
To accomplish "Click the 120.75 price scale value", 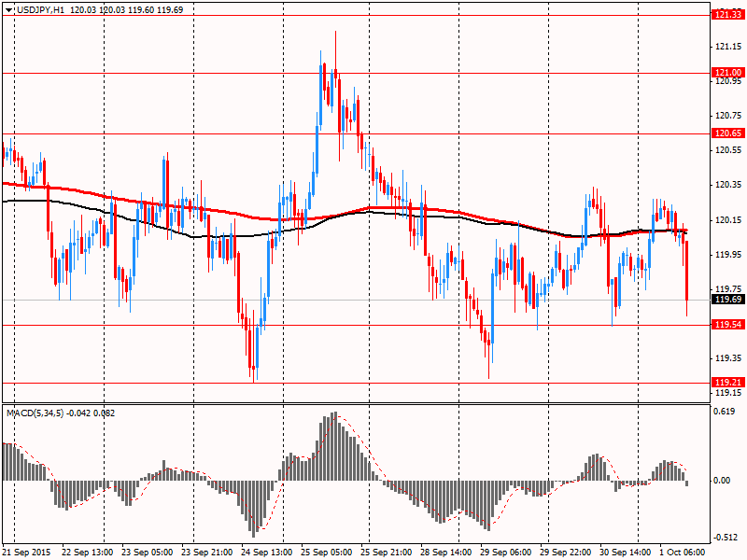I will (x=728, y=116).
